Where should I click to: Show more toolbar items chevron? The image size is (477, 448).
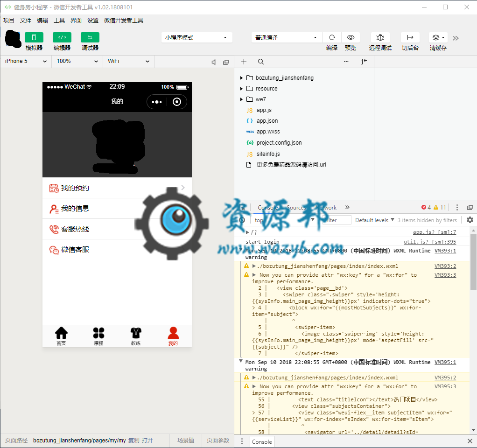coord(456,38)
